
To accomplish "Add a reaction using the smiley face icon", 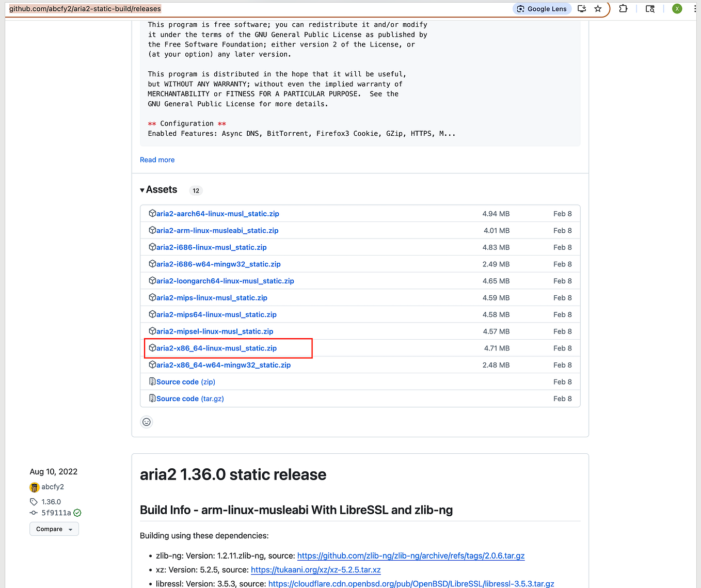I will click(x=146, y=422).
